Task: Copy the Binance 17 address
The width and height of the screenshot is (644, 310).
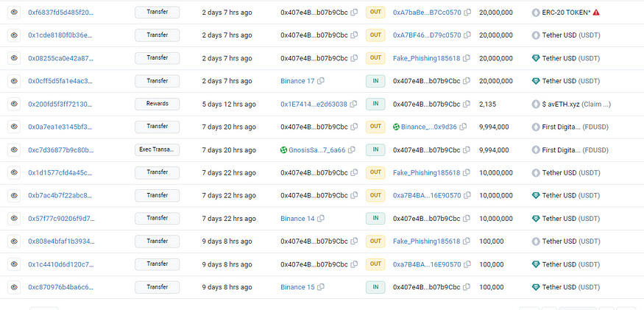Action: pos(321,81)
